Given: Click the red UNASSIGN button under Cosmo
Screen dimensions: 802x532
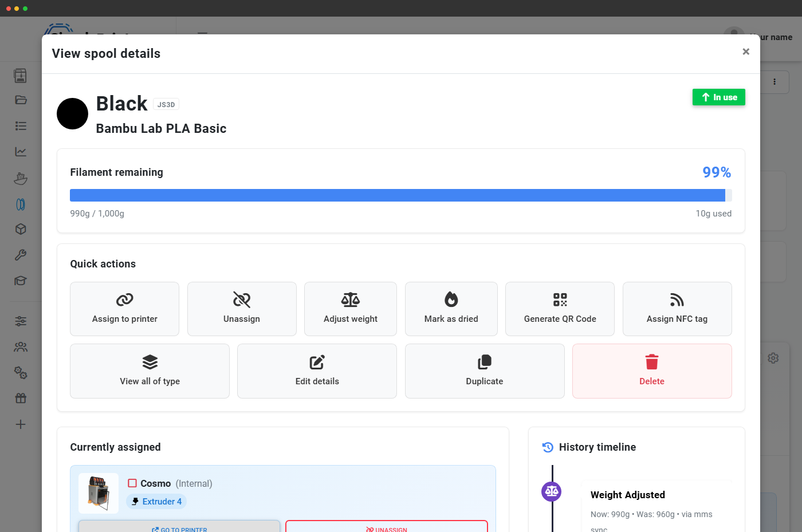Looking at the screenshot, I should pyautogui.click(x=387, y=527).
